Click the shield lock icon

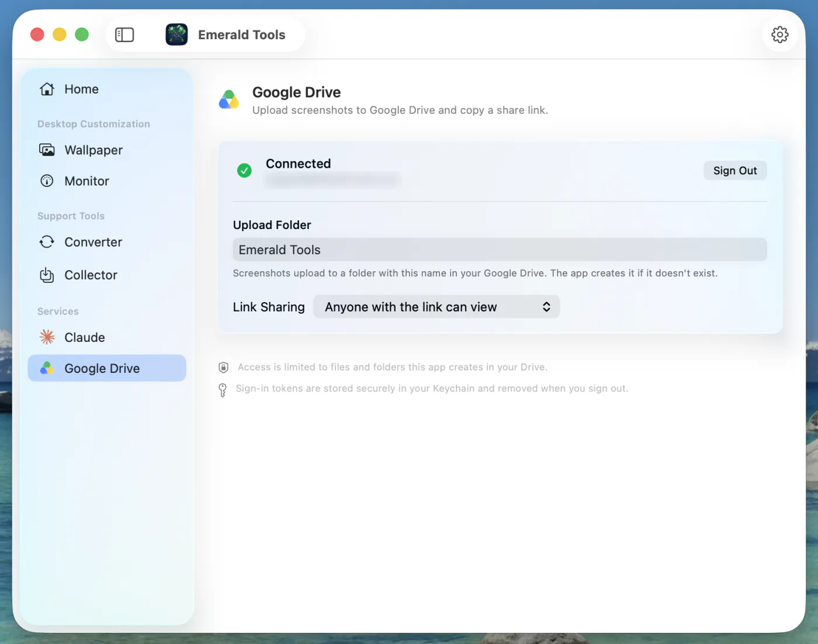[x=223, y=367]
